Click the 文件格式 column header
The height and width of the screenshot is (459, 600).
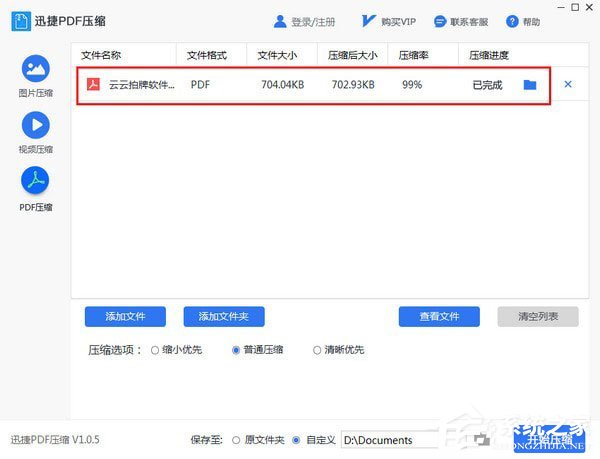coord(207,55)
